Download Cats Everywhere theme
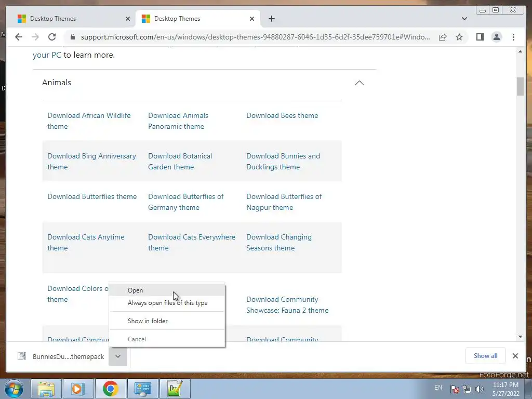The height and width of the screenshot is (399, 532). click(191, 243)
